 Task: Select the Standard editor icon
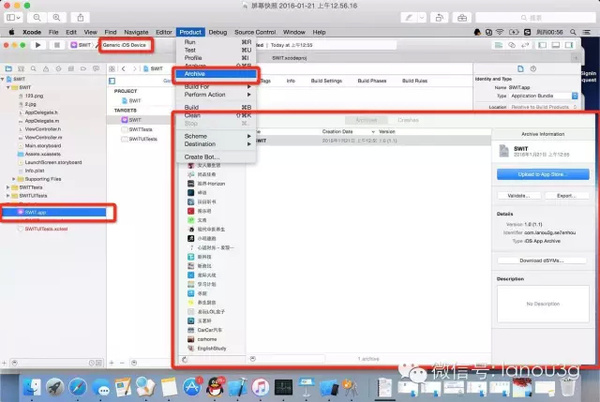point(499,45)
